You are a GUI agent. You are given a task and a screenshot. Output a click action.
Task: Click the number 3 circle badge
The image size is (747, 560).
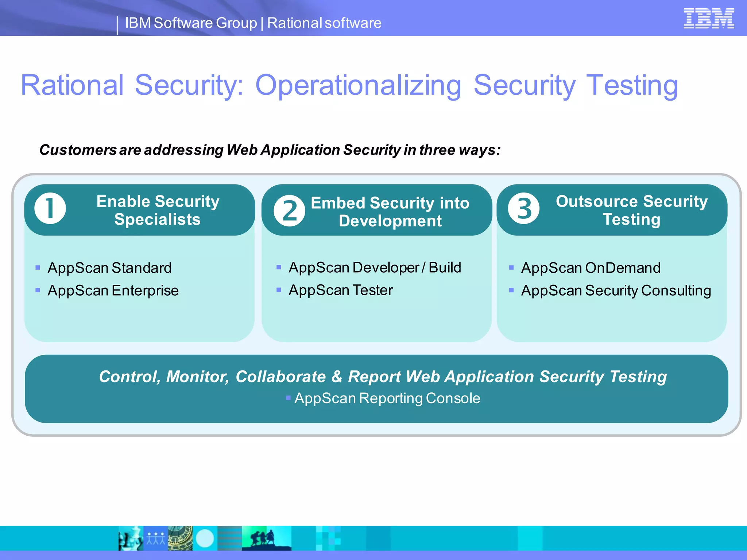coord(523,208)
